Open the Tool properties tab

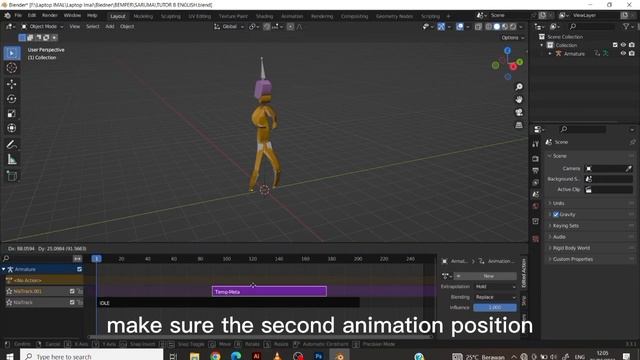pyautogui.click(x=536, y=144)
